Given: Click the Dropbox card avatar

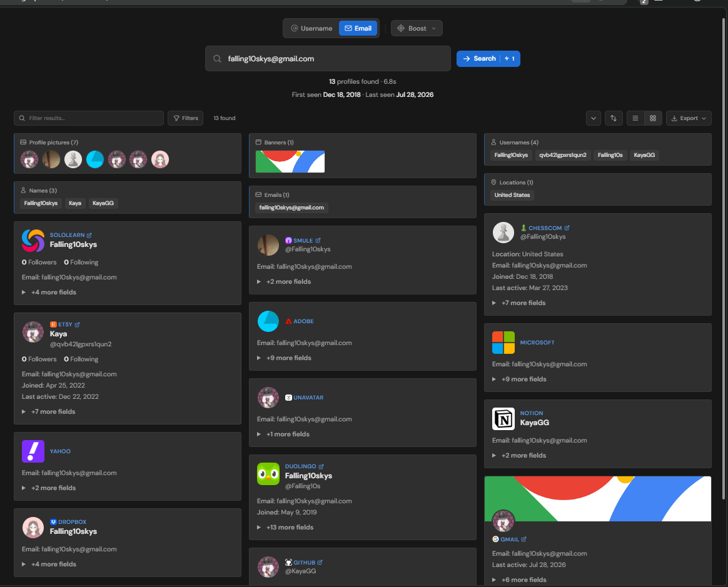Looking at the screenshot, I should coord(33,528).
